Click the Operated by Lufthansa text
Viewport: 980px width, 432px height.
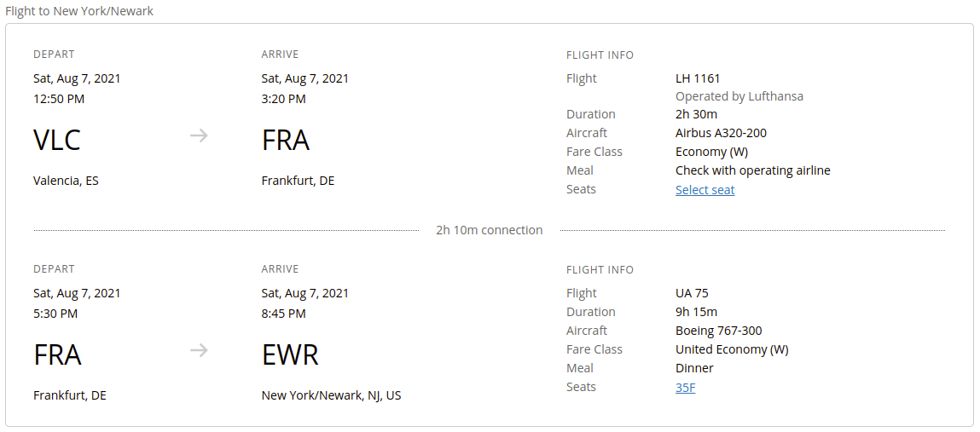tap(739, 96)
